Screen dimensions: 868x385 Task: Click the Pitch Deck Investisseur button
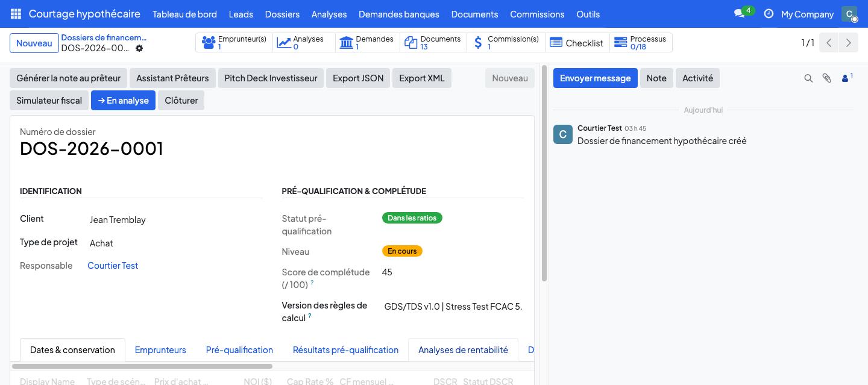coord(271,78)
